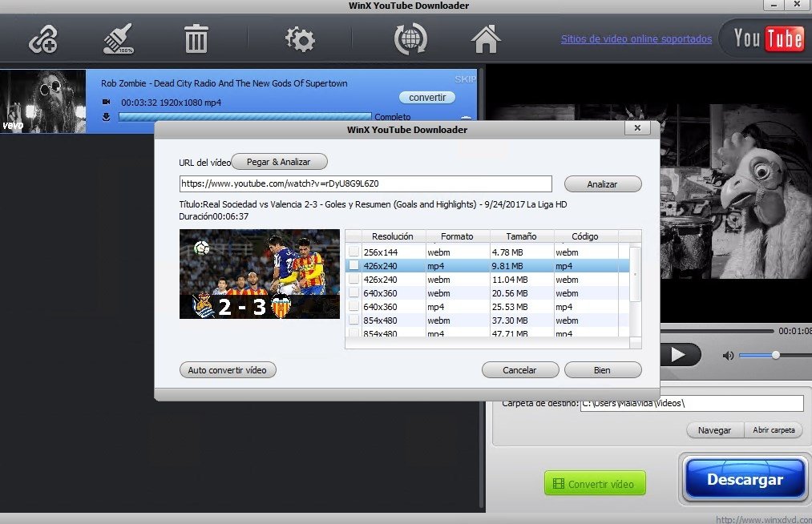
Task: Click the football match preview thumbnail
Action: [x=260, y=274]
